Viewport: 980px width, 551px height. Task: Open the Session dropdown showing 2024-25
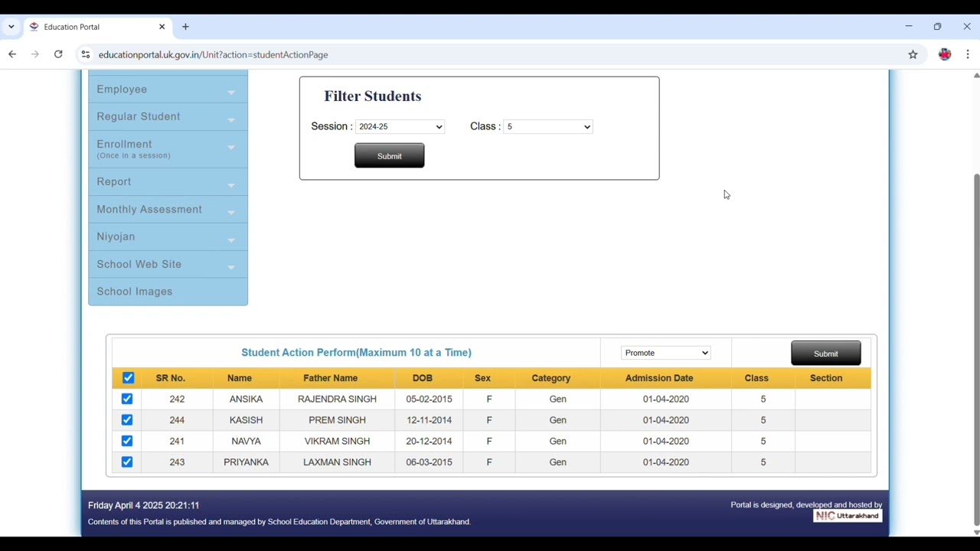[400, 127]
